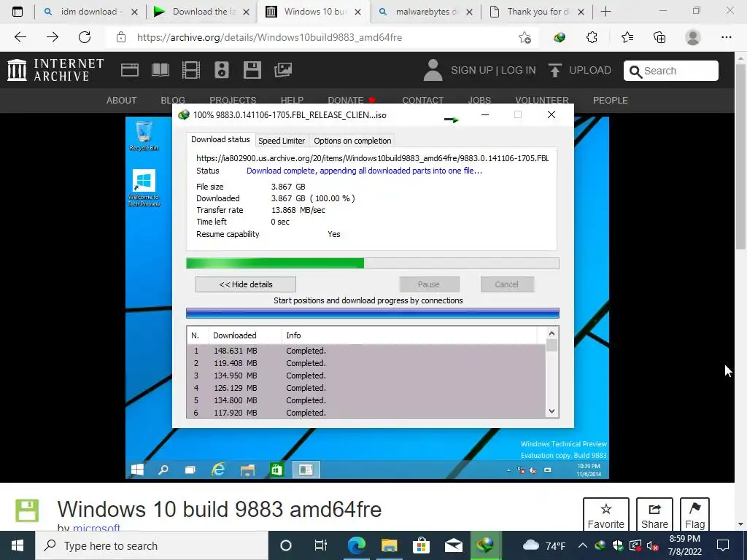Image resolution: width=747 pixels, height=560 pixels.
Task: Open Microsoft Store taskbar icon
Action: click(x=421, y=545)
